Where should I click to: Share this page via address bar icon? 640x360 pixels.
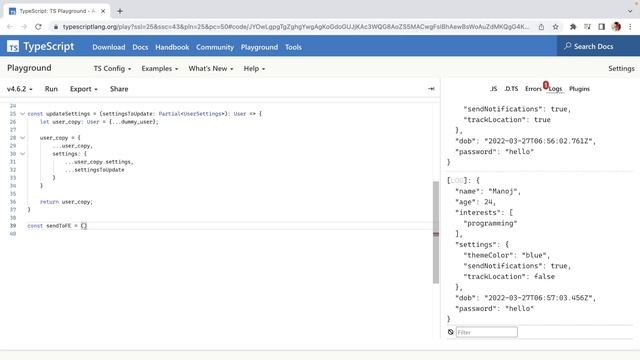click(x=541, y=27)
